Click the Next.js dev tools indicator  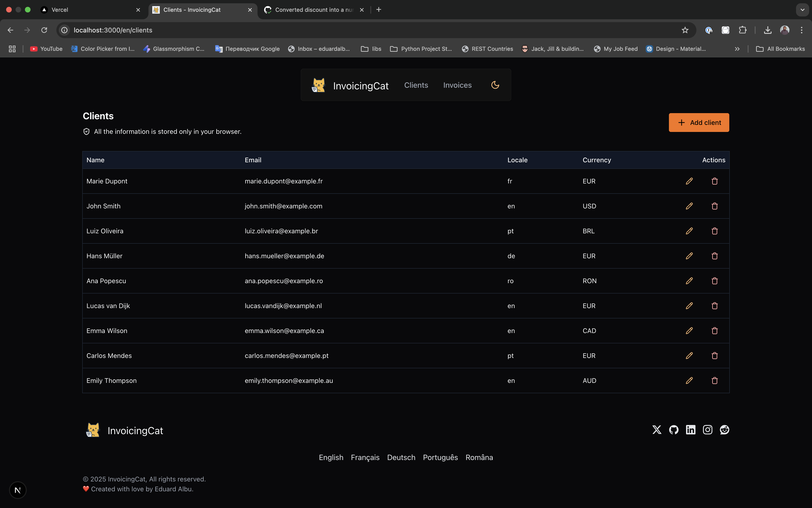[x=18, y=490]
